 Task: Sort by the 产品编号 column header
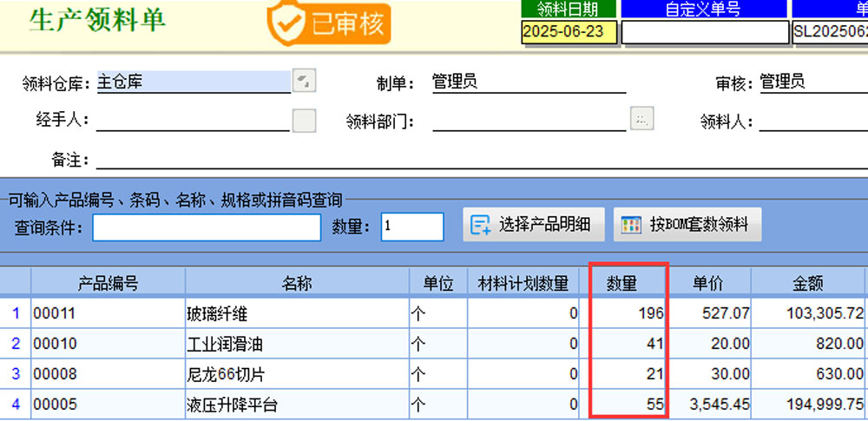[x=108, y=283]
